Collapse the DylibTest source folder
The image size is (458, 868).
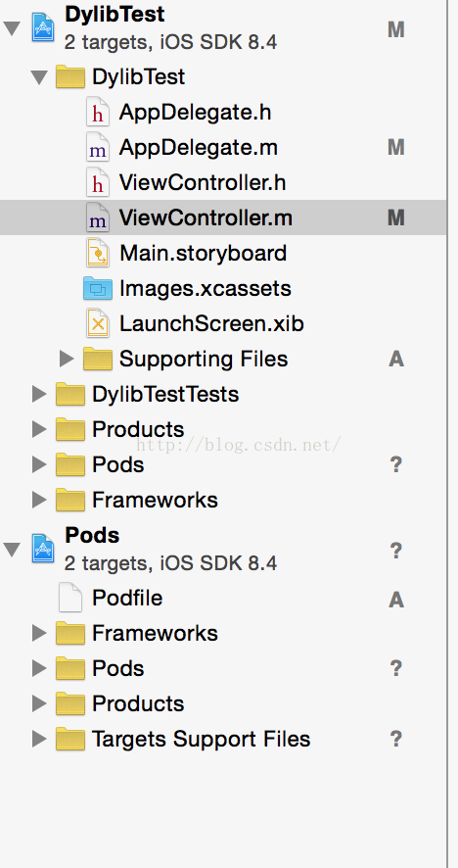[x=39, y=77]
